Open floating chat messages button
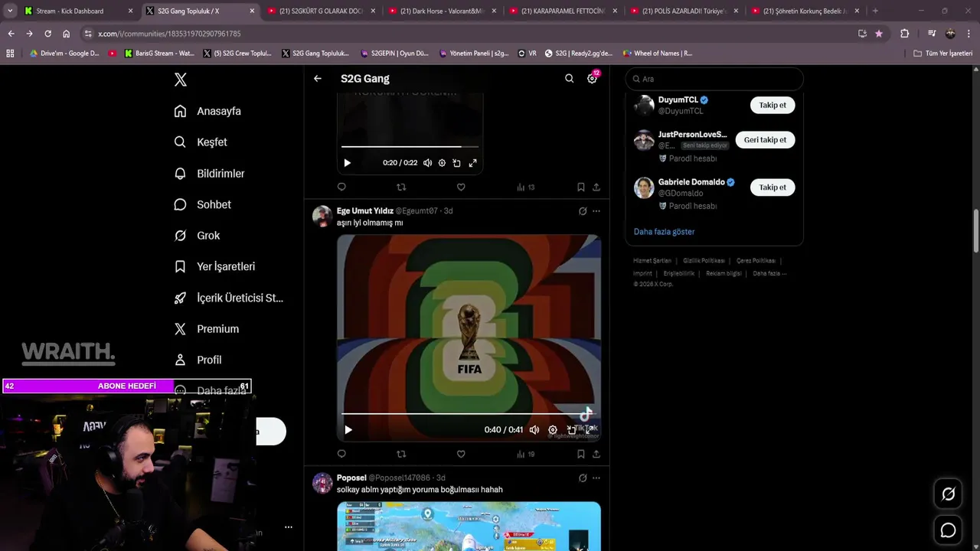The image size is (980, 551). point(948,530)
